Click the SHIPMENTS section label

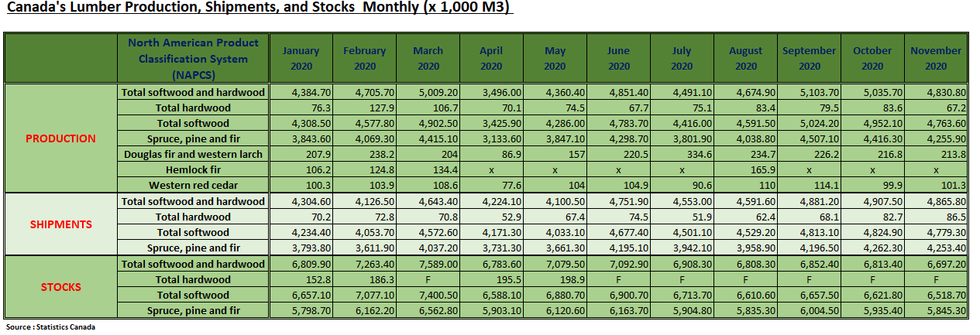click(60, 224)
